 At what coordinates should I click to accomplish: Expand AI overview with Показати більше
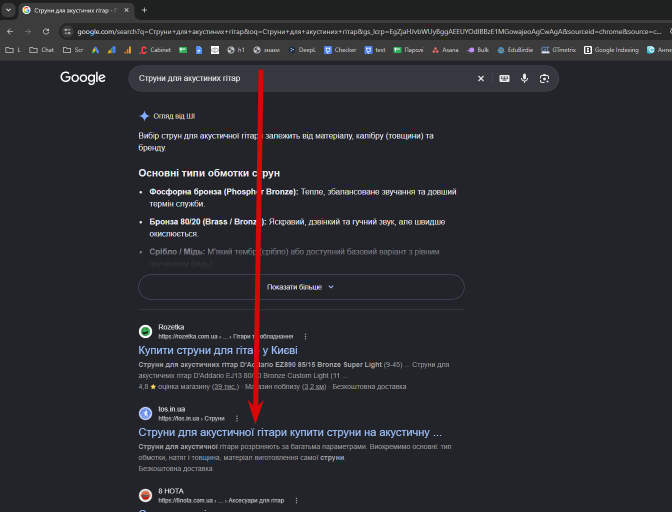coord(301,287)
